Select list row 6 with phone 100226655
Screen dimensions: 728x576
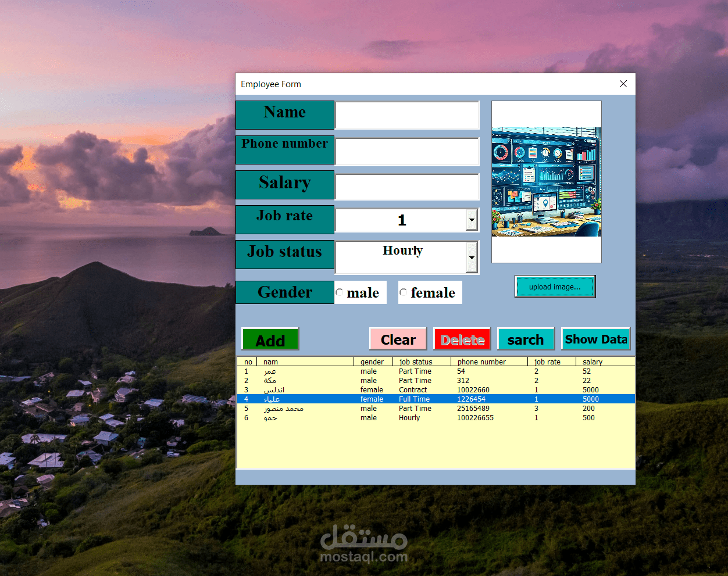[x=436, y=418]
